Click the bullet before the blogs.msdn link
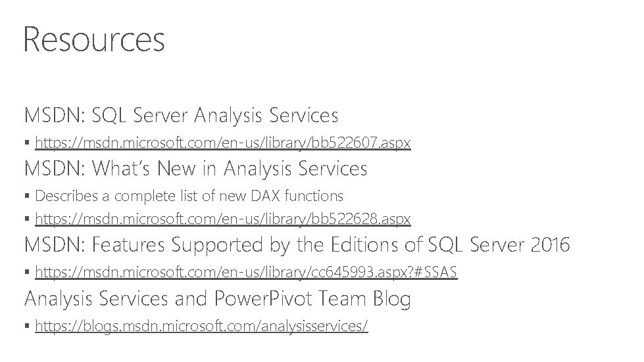 coord(27,326)
